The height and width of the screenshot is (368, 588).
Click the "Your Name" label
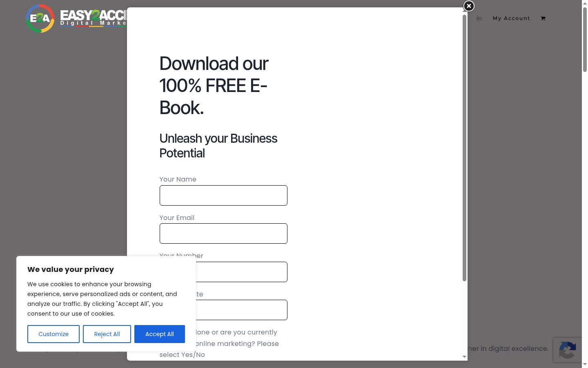[x=178, y=179]
